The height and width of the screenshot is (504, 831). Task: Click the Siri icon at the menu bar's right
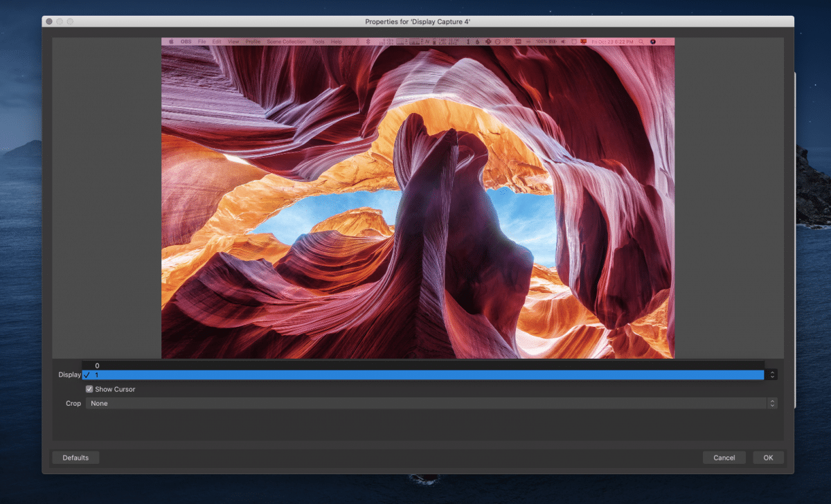653,42
